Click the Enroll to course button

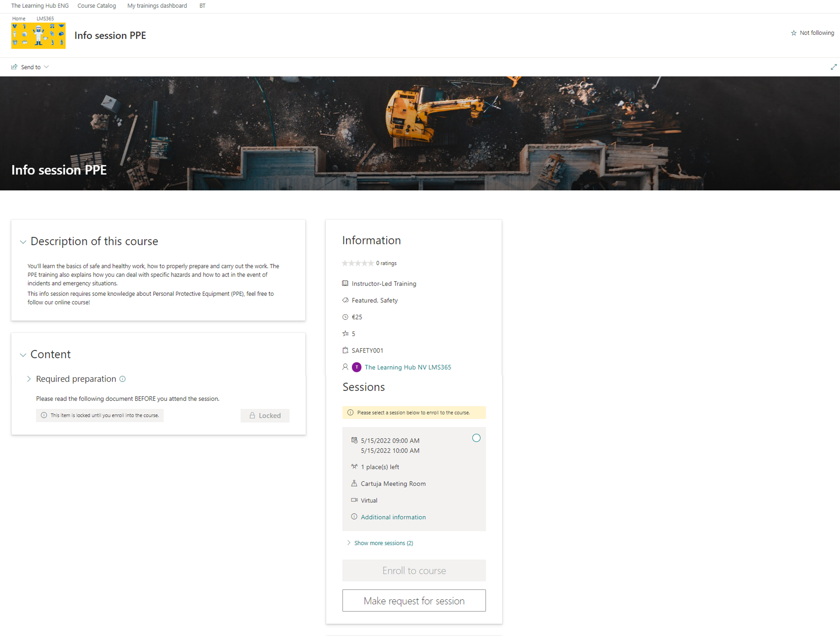[414, 570]
